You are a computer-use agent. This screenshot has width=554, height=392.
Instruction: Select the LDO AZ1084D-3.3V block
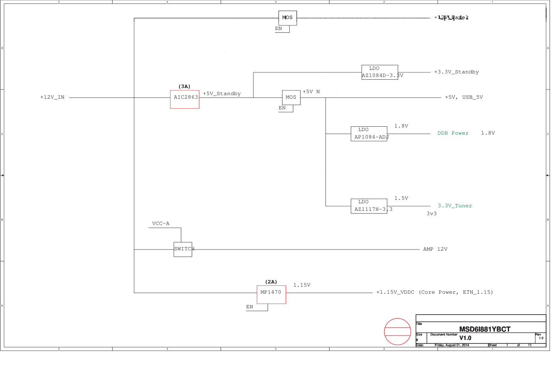point(380,72)
